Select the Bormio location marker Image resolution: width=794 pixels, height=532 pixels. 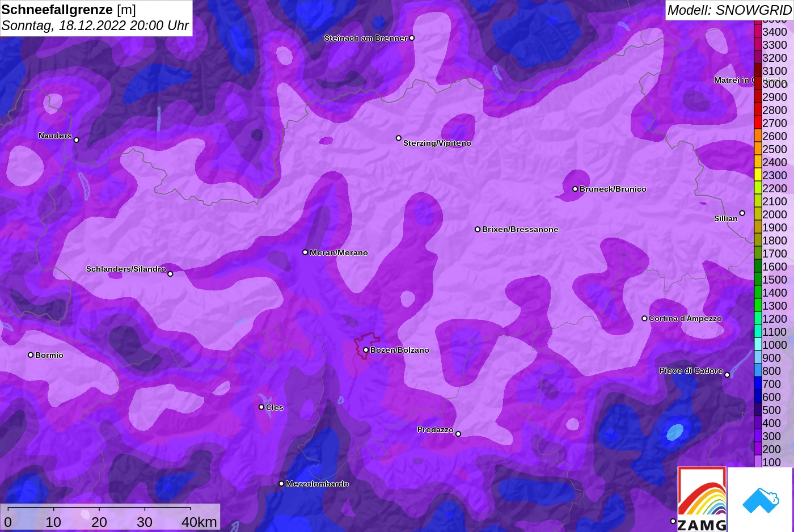pyautogui.click(x=31, y=355)
